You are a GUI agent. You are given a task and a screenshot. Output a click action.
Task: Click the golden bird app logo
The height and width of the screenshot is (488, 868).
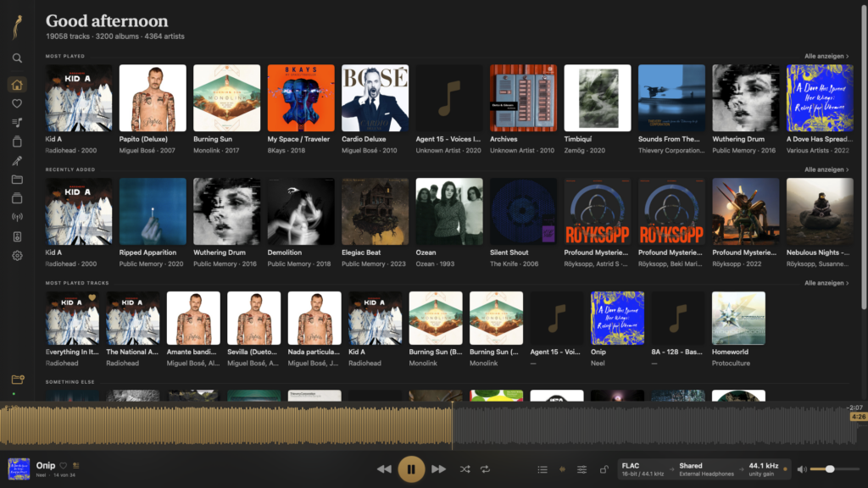coord(17,27)
